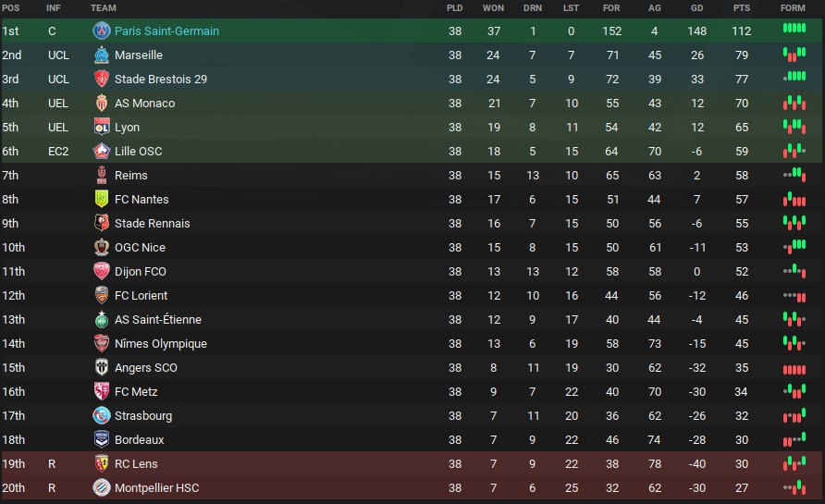Sort by the WON column header
The height and width of the screenshot is (504, 825).
click(x=493, y=8)
